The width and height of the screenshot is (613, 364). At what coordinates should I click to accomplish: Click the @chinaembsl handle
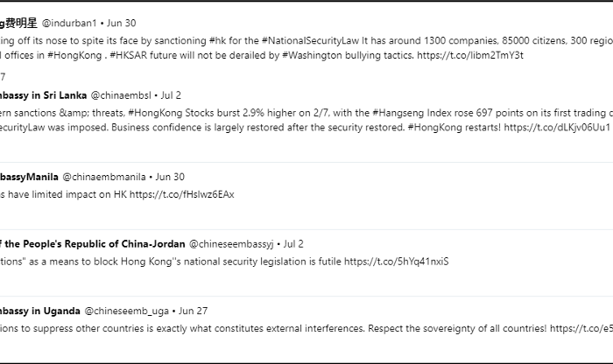(121, 95)
